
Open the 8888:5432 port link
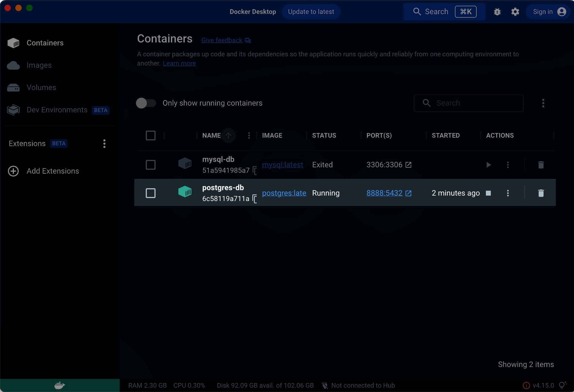[x=384, y=193]
